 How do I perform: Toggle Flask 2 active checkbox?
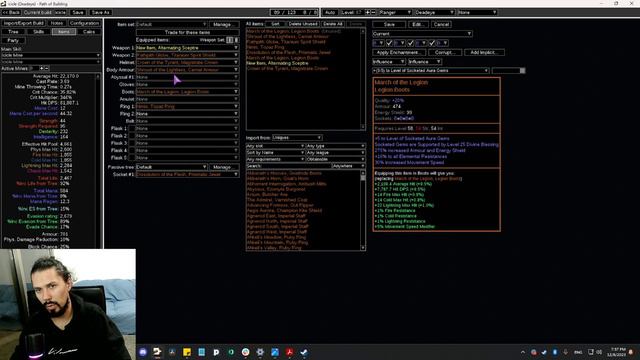(x=131, y=136)
